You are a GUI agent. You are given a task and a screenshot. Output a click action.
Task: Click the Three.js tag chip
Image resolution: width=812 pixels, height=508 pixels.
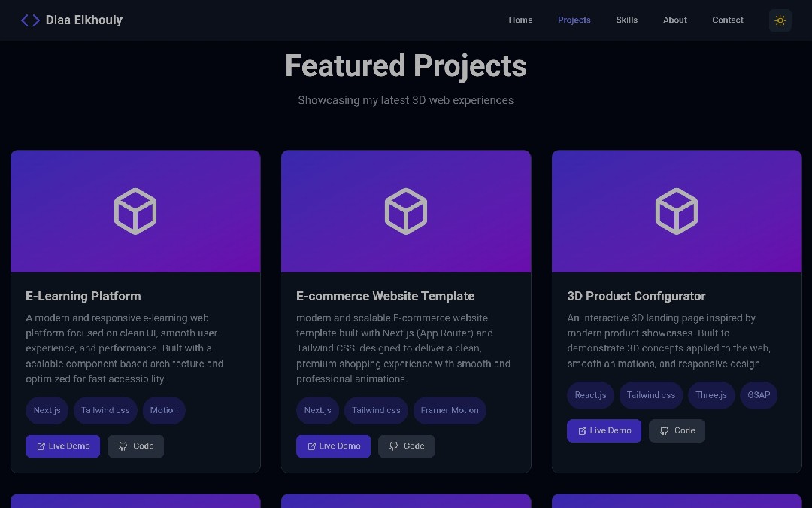pyautogui.click(x=710, y=396)
